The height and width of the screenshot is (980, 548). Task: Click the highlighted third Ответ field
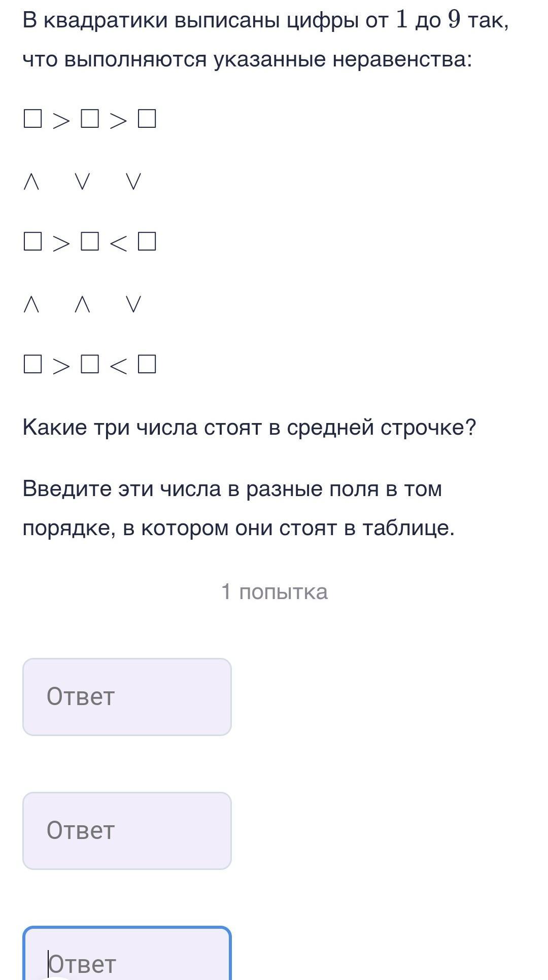pyautogui.click(x=127, y=954)
